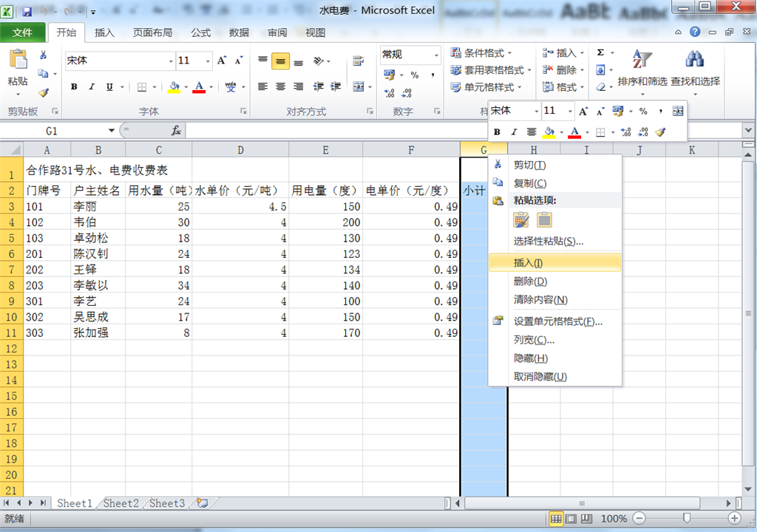Image resolution: width=757 pixels, height=532 pixels.
Task: Click 条件格式 conditional formatting button
Action: (482, 53)
